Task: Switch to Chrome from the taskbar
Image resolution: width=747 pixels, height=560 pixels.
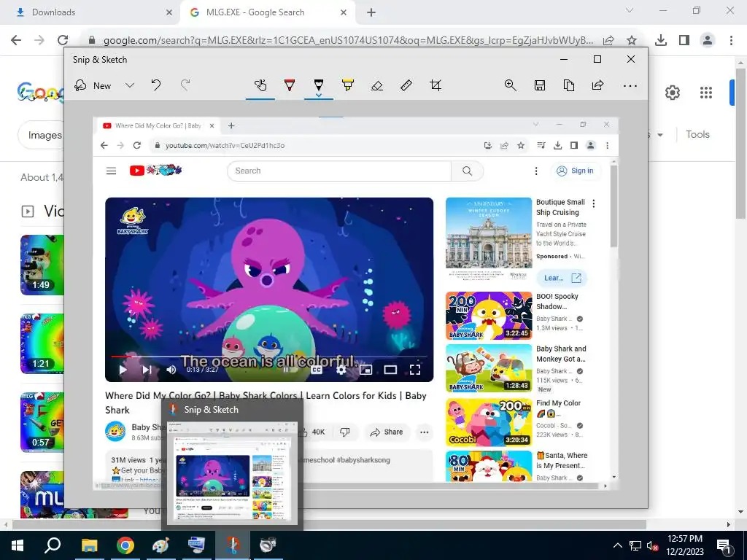Action: tap(125, 545)
